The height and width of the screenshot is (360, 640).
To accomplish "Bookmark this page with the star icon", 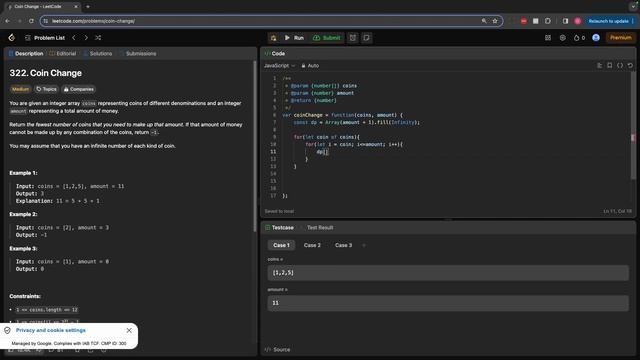I will point(495,21).
